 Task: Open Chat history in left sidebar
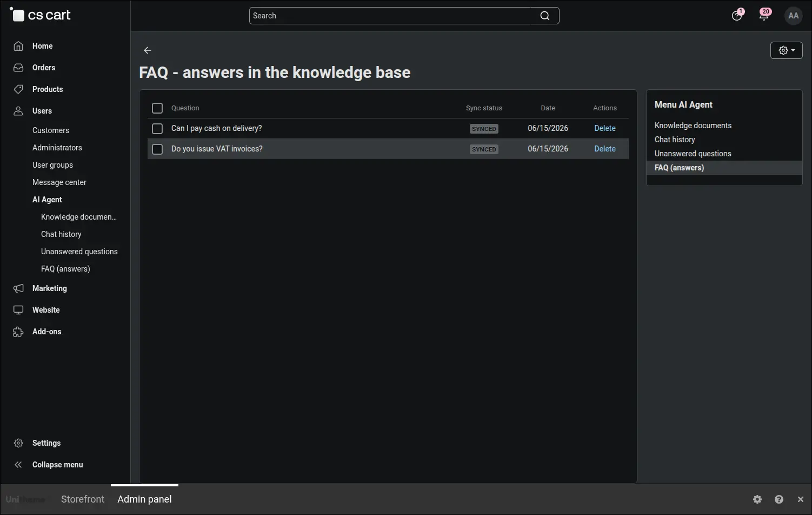coord(61,234)
